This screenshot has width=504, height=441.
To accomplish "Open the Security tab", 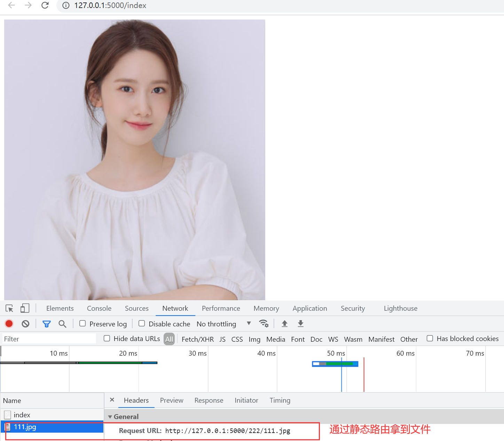I will pyautogui.click(x=353, y=308).
